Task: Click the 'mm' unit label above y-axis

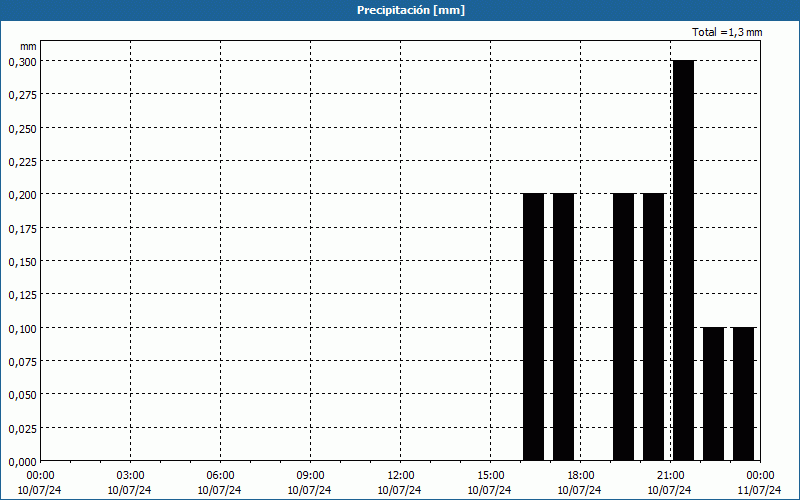Action: tap(29, 46)
